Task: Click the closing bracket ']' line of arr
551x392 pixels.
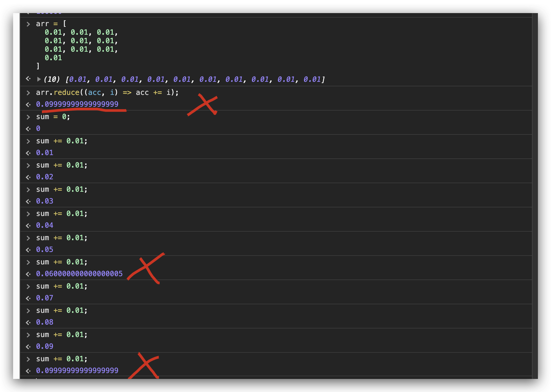Action: 38,66
